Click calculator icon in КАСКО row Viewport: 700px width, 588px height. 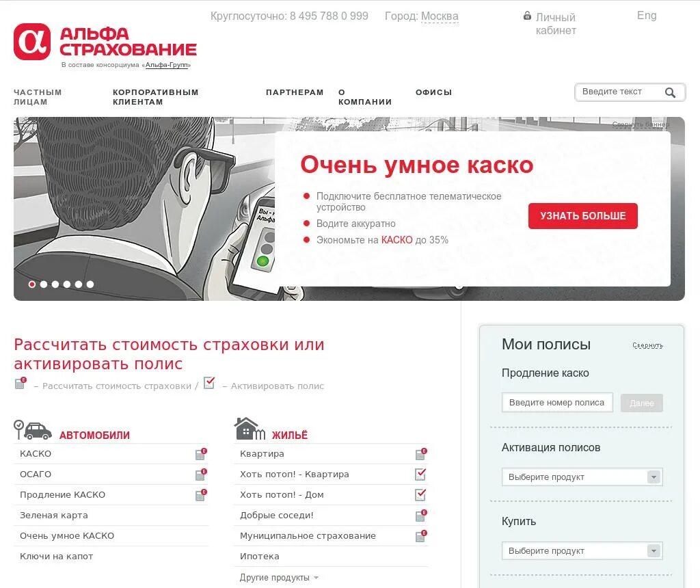(201, 454)
